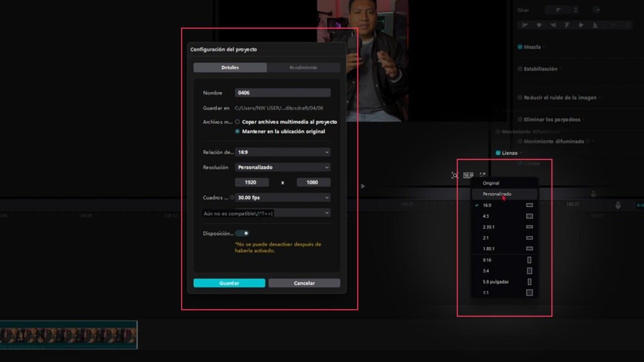Click the Guardar button

coord(229,283)
